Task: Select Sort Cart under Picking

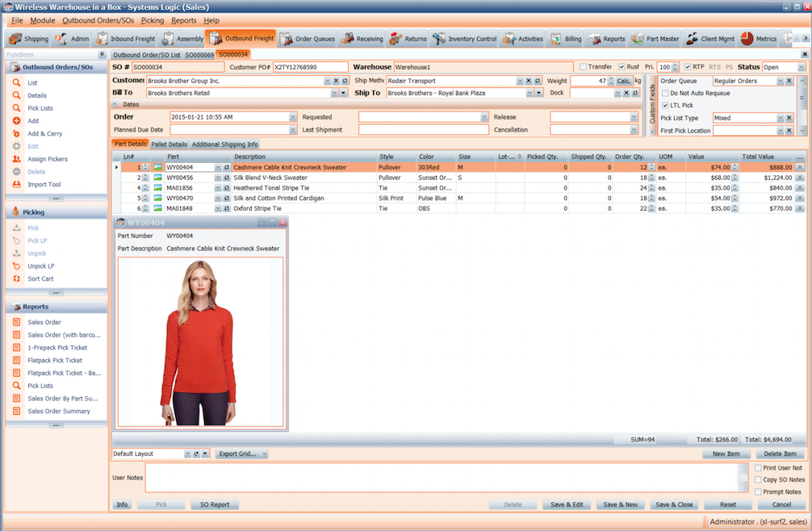Action: click(x=42, y=278)
